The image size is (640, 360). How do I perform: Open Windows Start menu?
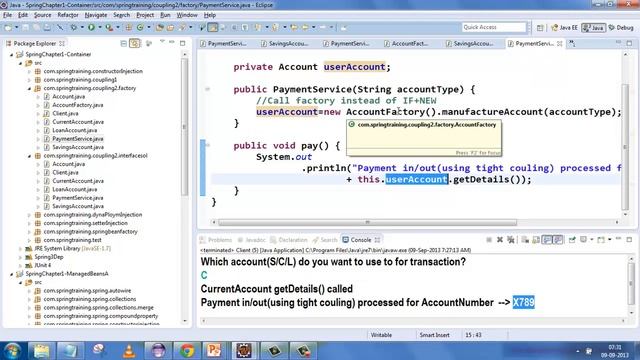[12, 351]
